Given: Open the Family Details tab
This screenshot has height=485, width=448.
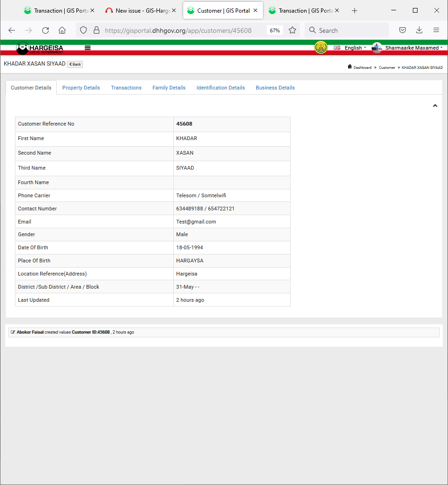Looking at the screenshot, I should (x=169, y=88).
